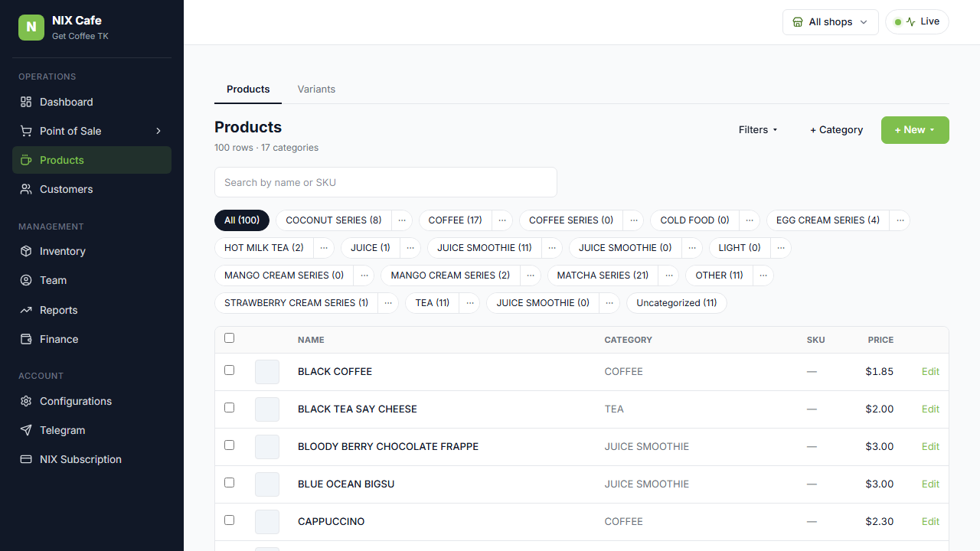The width and height of the screenshot is (980, 551).
Task: Filter by MATCHA SERIES (21)
Action: (603, 275)
